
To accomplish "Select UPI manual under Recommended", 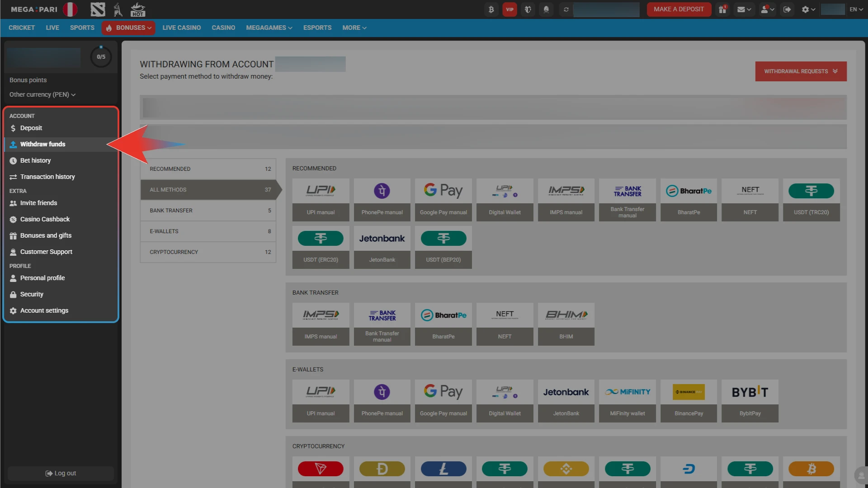I will [x=321, y=200].
